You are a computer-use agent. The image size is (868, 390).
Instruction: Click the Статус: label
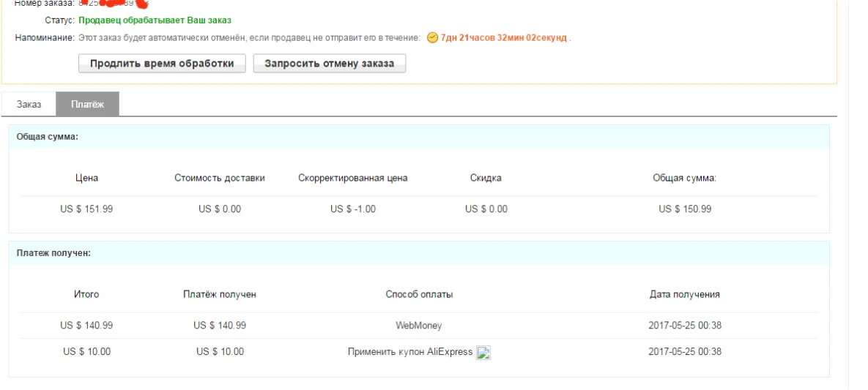click(60, 20)
